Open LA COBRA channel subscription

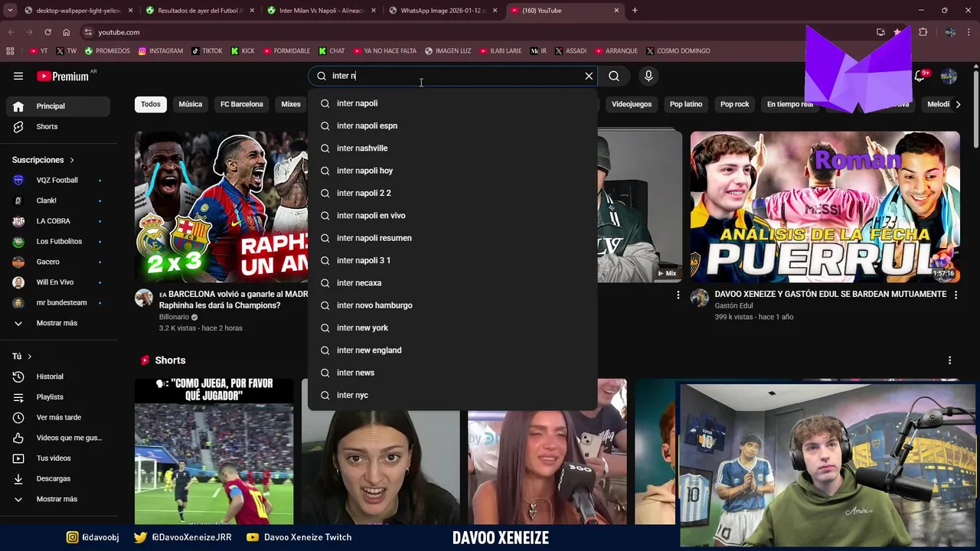(x=58, y=221)
